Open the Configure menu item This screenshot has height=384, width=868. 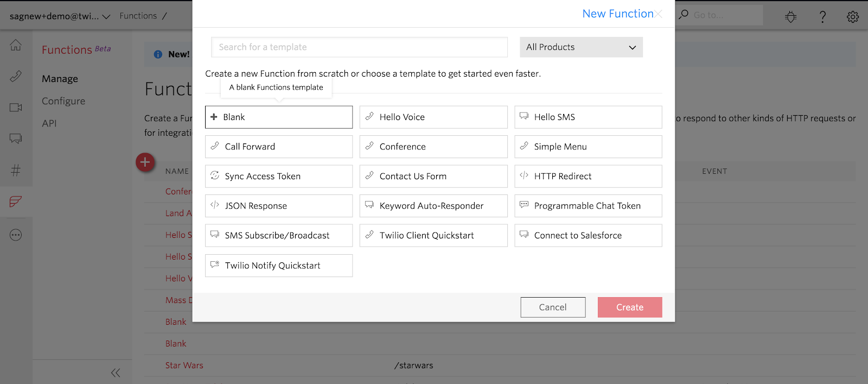[63, 101]
